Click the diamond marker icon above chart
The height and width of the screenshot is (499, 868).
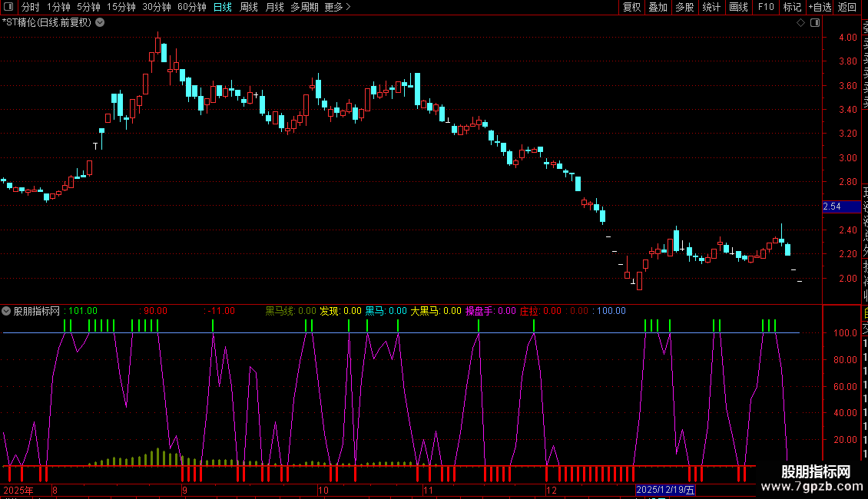(800, 22)
